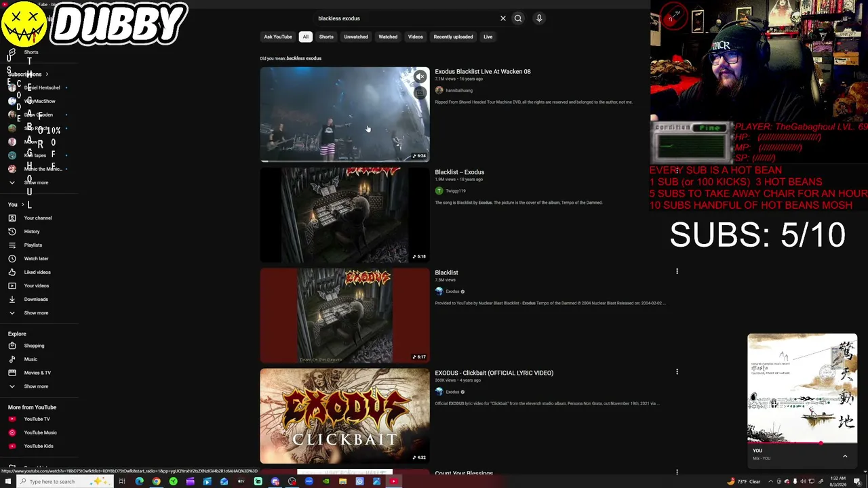Open options menu for Clickbait lyric video
This screenshot has width=868, height=488.
[677, 372]
